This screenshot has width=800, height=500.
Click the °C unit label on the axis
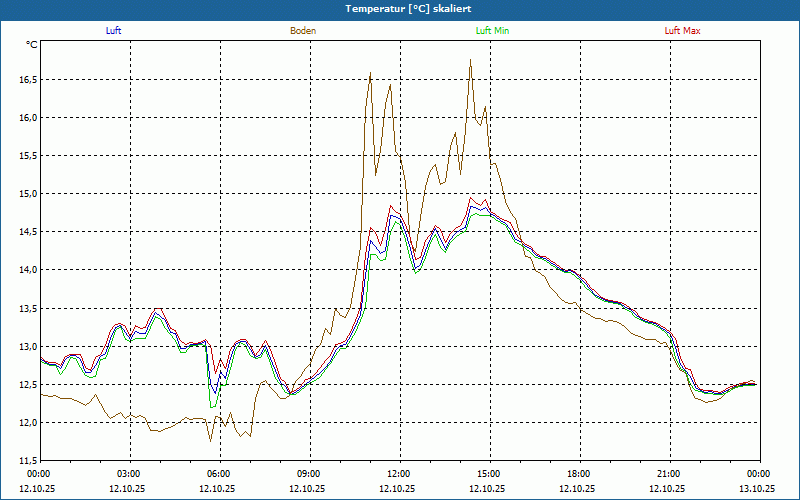click(32, 45)
